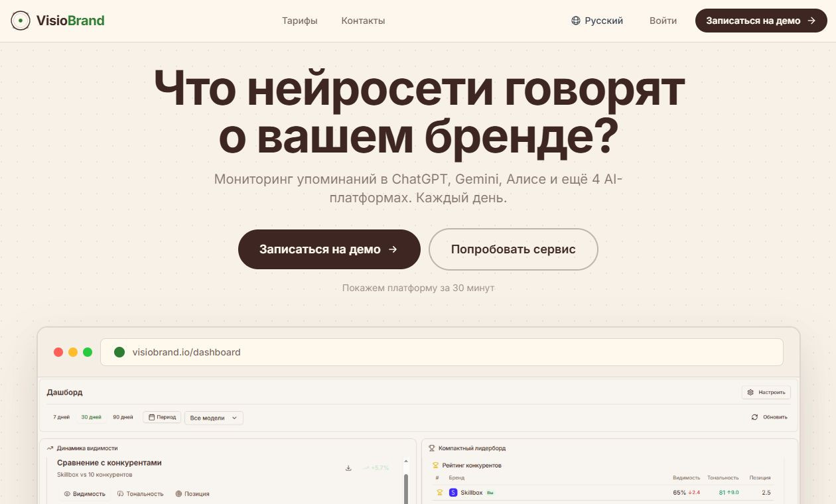Click the ↑9.0 tonality change
Viewport: 836px width, 504px height.
(x=733, y=493)
